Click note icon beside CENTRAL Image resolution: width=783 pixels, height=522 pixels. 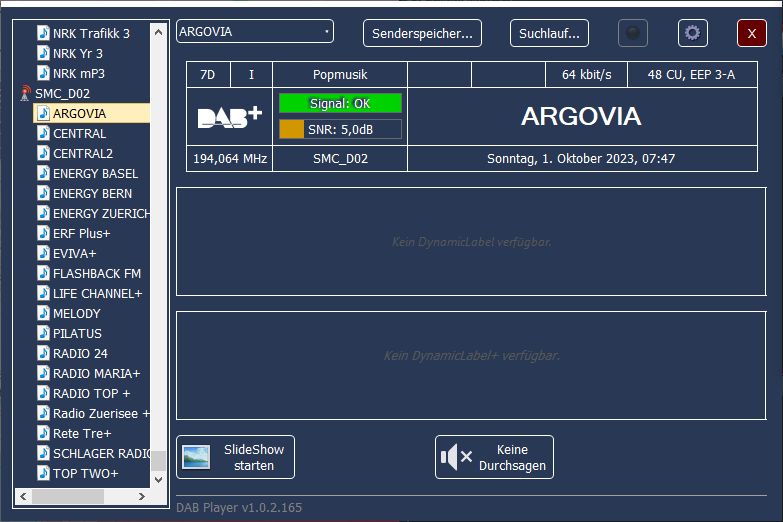tap(43, 133)
